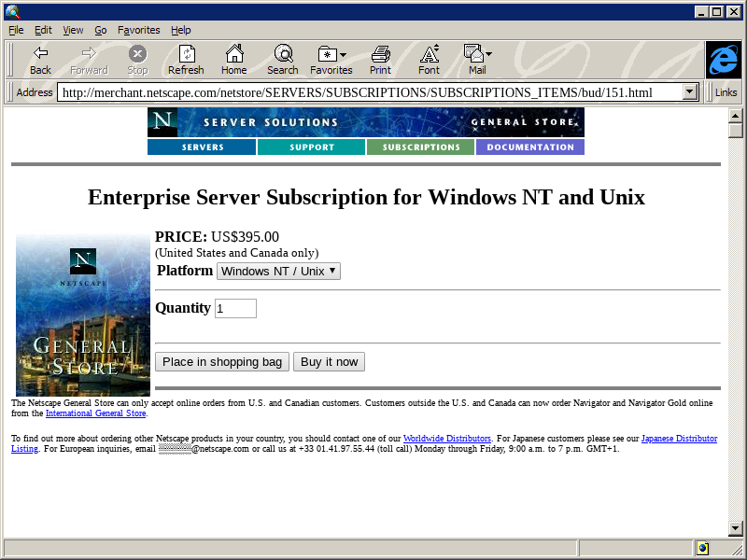Screen dimensions: 747x560
Task: Open the address bar history dropdown
Action: tap(690, 92)
